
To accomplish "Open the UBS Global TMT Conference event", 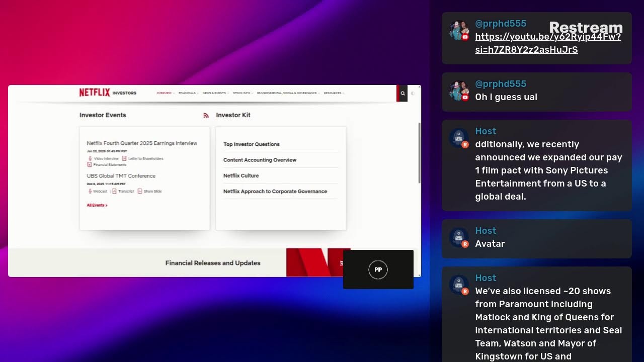I will point(121,176).
